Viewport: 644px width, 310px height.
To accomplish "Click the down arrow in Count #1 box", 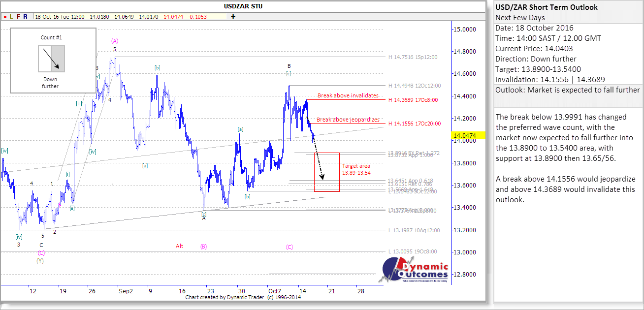I will pyautogui.click(x=51, y=58).
